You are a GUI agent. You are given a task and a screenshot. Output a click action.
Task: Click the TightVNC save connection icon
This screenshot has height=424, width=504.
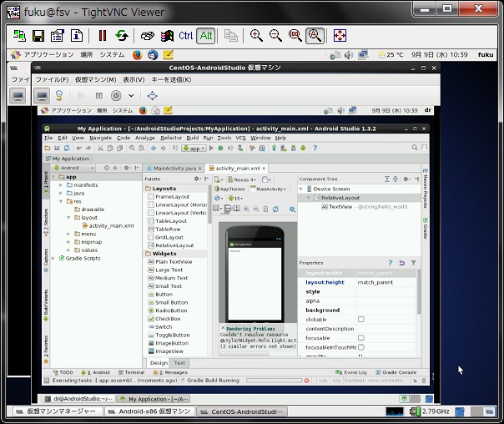[x=38, y=36]
